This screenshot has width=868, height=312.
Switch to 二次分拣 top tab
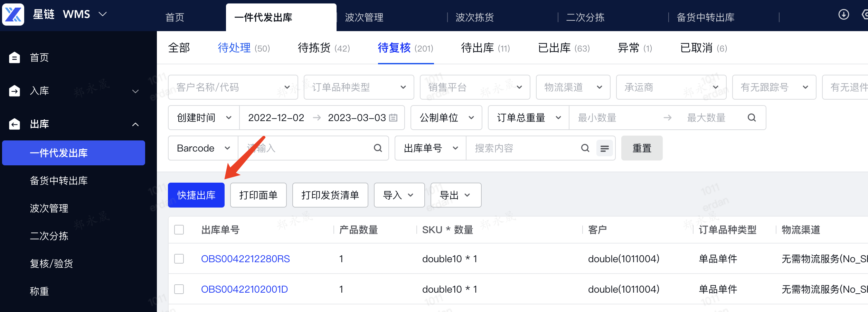coord(585,17)
